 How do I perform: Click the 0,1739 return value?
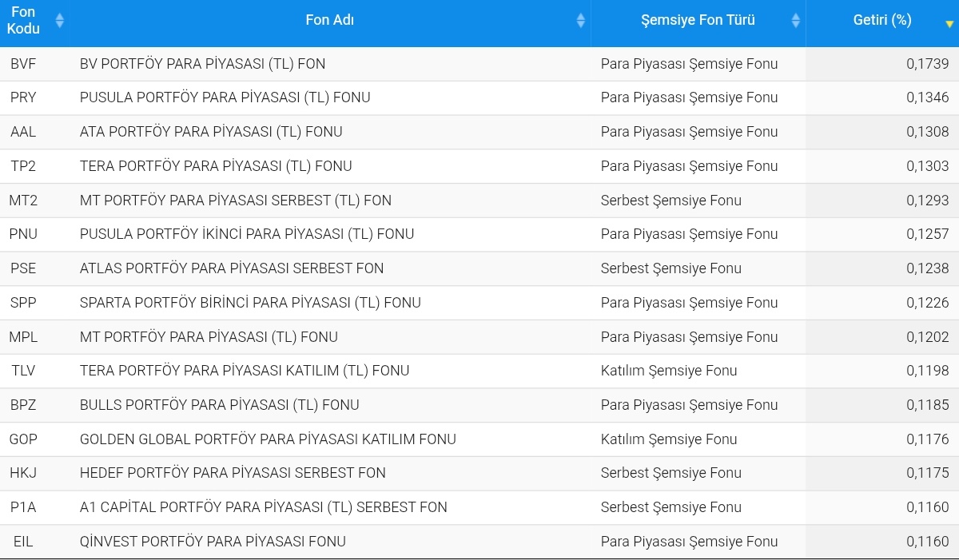click(x=928, y=64)
